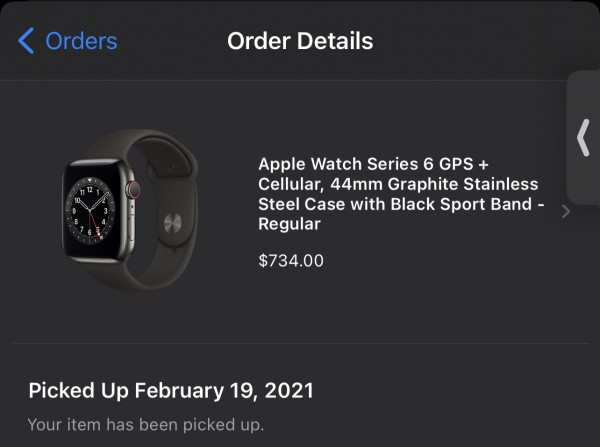The image size is (600, 447).
Task: Click the 'Cellular, 44mm Graphite Stainless' text line
Action: (x=398, y=184)
